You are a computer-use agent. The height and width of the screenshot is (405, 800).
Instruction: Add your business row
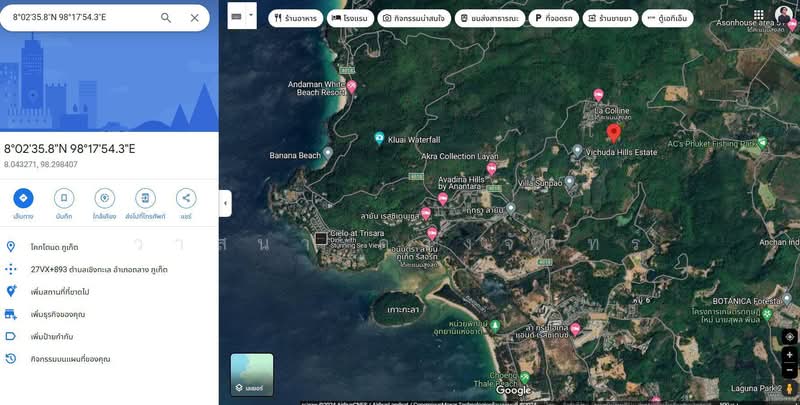click(x=109, y=314)
